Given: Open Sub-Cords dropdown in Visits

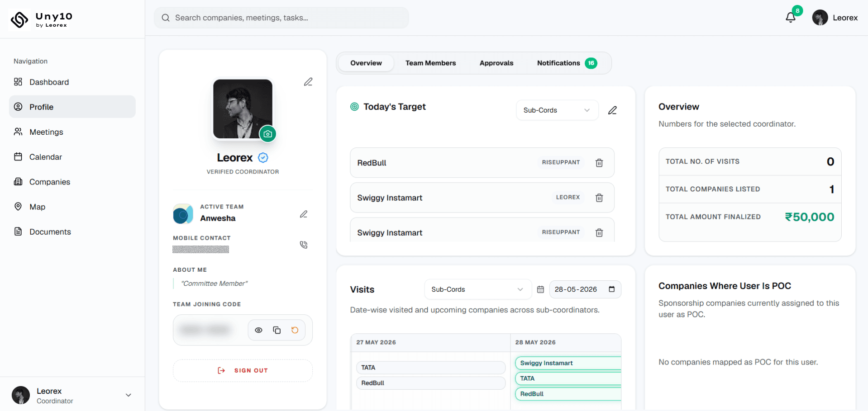Looking at the screenshot, I should click(x=478, y=289).
